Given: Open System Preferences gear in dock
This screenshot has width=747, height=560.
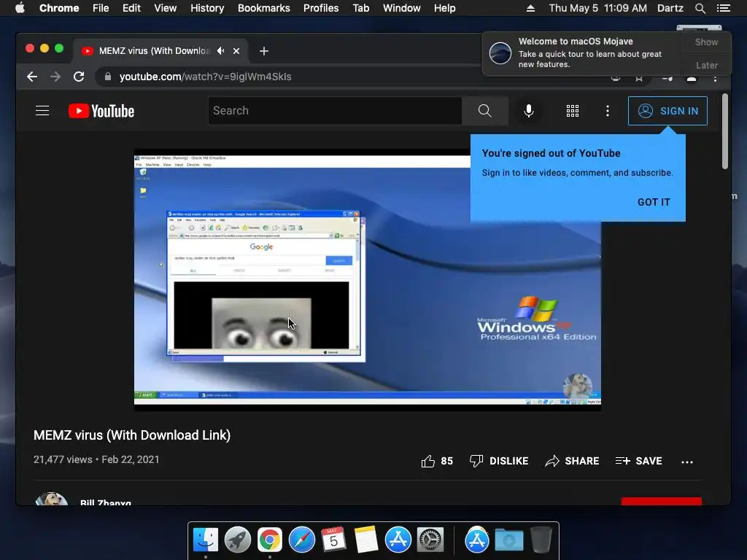Looking at the screenshot, I should (430, 540).
